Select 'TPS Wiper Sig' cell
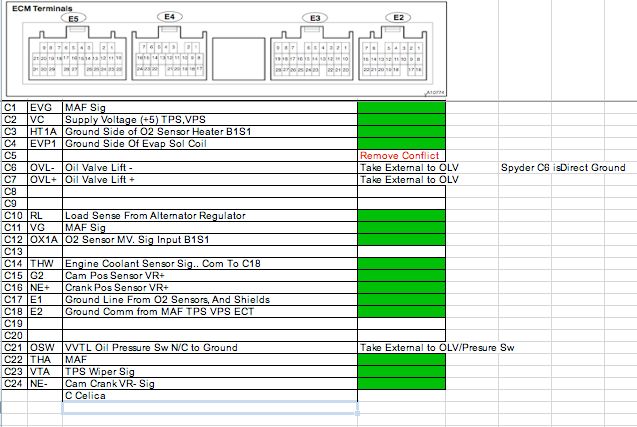This screenshot has width=637, height=427. coord(210,371)
